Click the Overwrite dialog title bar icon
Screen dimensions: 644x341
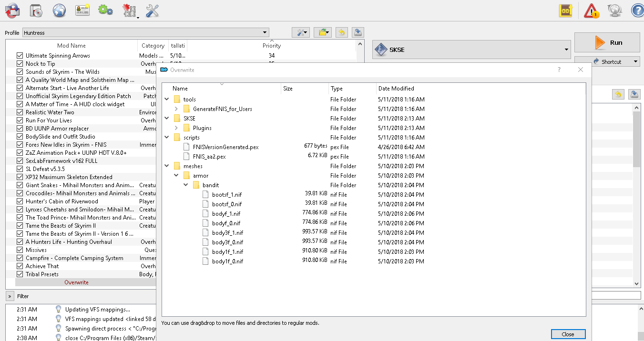[164, 70]
